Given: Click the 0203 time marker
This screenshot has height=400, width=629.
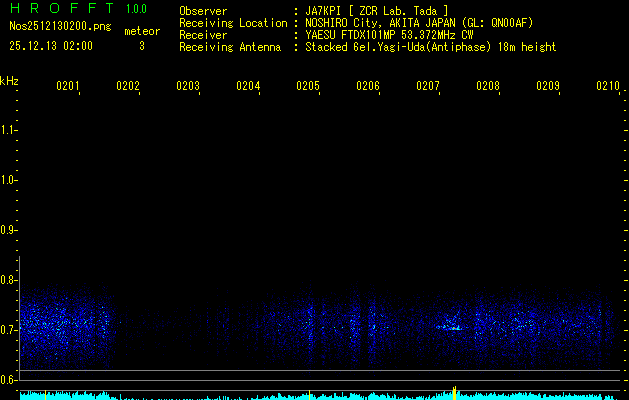Looking at the screenshot, I should [188, 87].
